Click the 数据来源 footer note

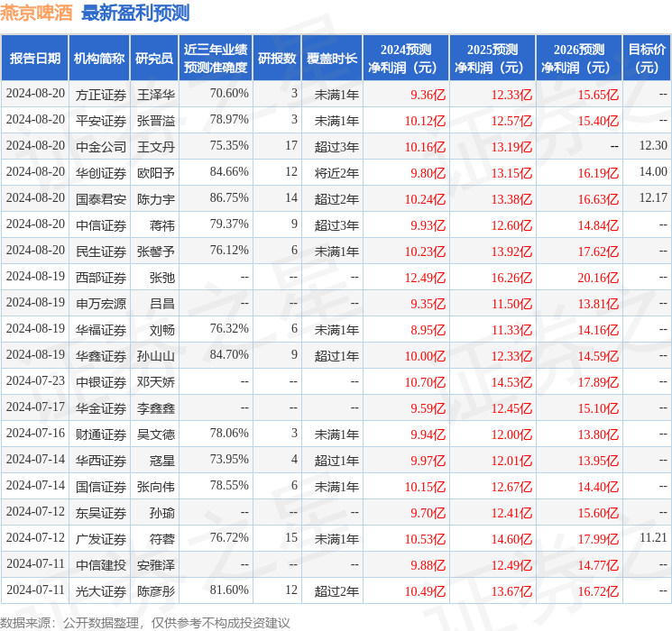(x=145, y=623)
